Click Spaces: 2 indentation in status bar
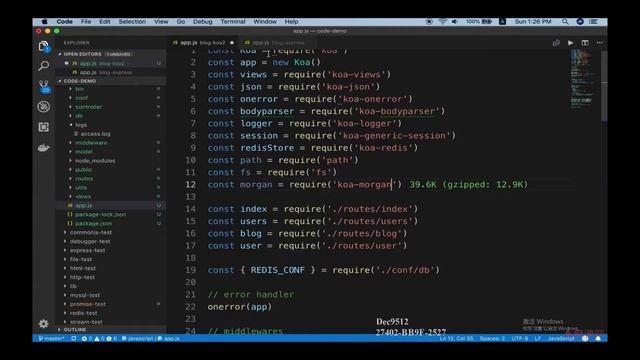Image resolution: width=640 pixels, height=360 pixels. click(x=492, y=338)
